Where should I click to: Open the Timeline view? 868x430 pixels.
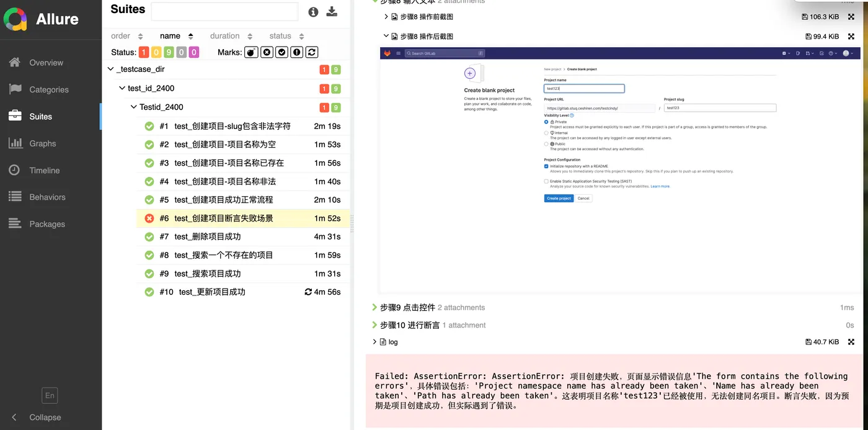tap(45, 170)
